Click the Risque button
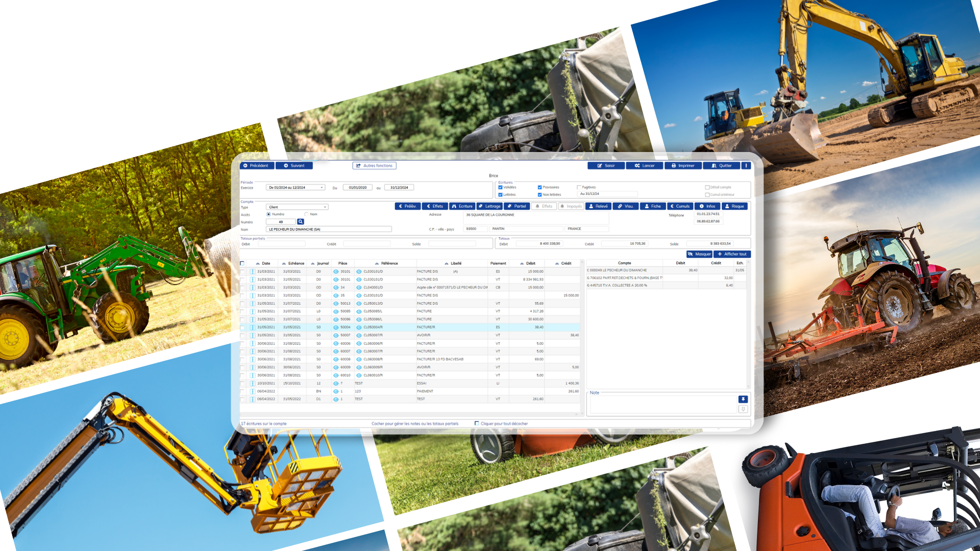980x551 pixels. coord(734,206)
